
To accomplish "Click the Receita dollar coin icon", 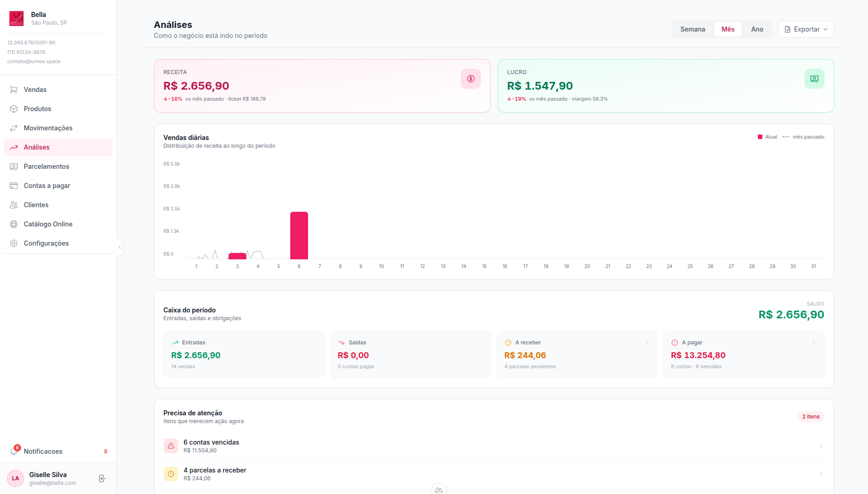I will [x=470, y=79].
